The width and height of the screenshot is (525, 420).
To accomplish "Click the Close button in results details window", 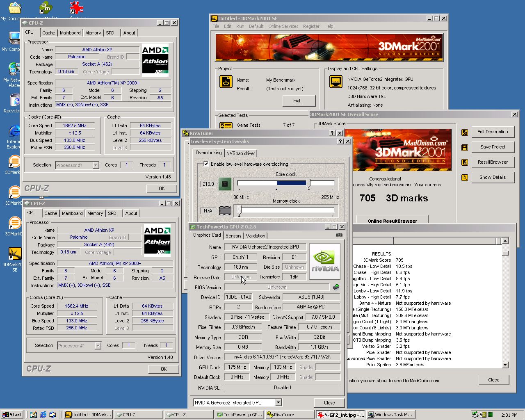I will tap(494, 380).
